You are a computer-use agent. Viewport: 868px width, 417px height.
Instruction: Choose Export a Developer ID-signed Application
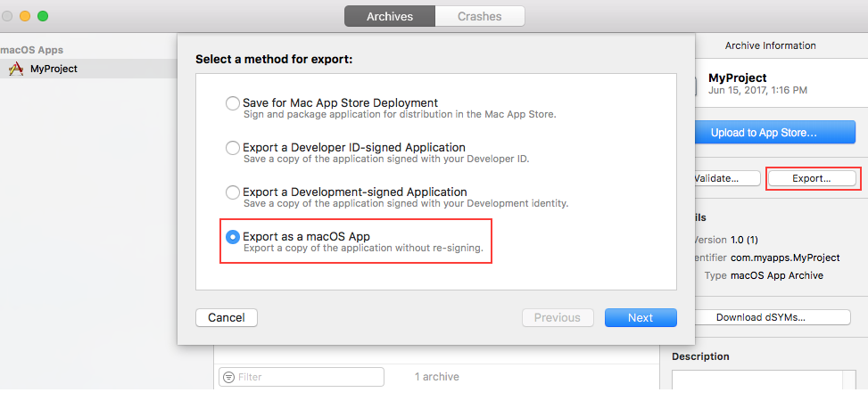click(233, 148)
